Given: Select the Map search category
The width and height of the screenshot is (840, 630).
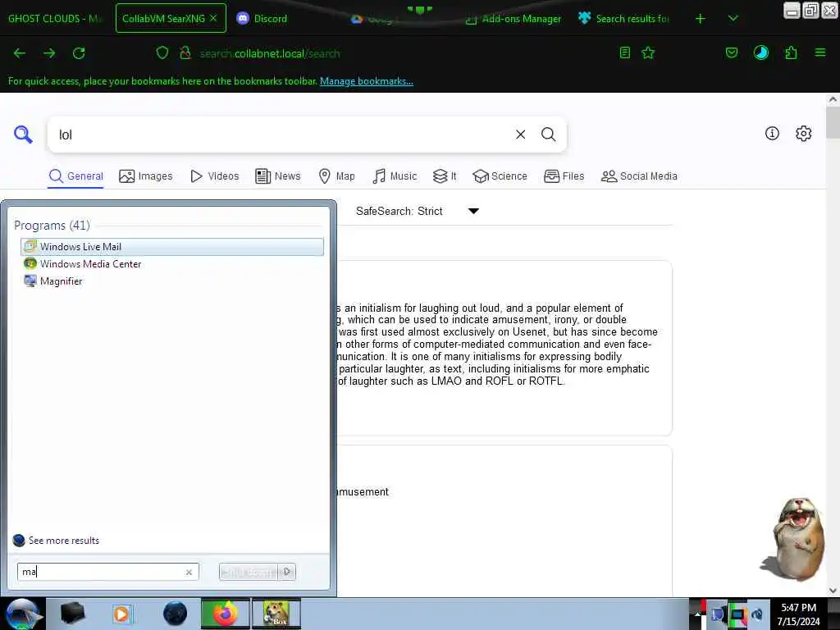Looking at the screenshot, I should [336, 176].
